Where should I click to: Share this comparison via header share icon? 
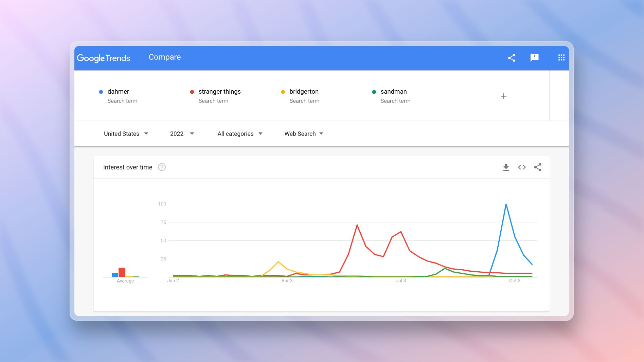(x=512, y=58)
